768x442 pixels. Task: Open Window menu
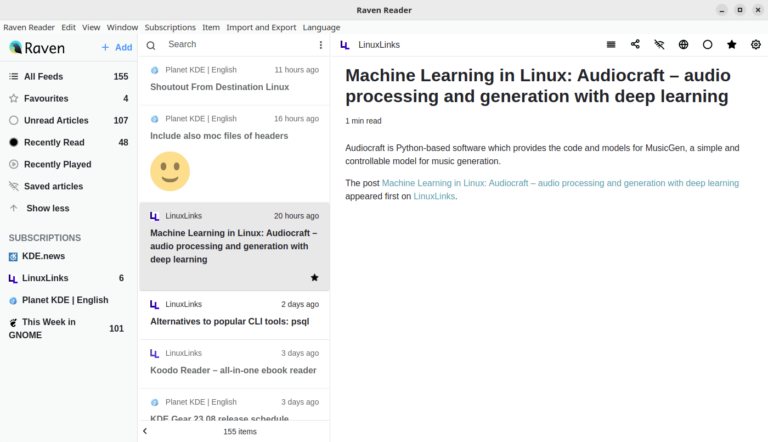[x=122, y=27]
